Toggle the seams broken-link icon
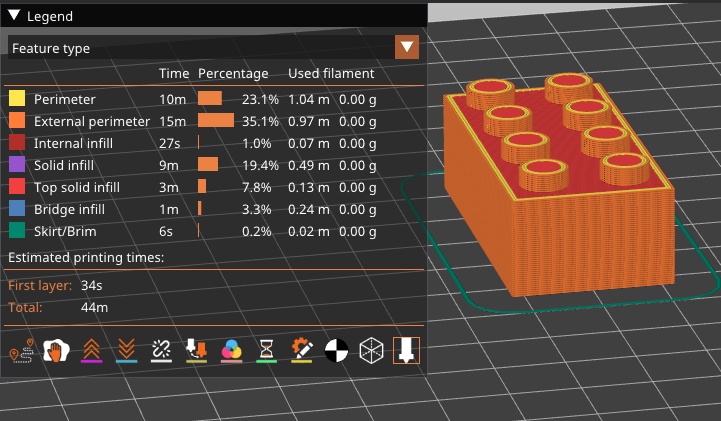 (161, 351)
